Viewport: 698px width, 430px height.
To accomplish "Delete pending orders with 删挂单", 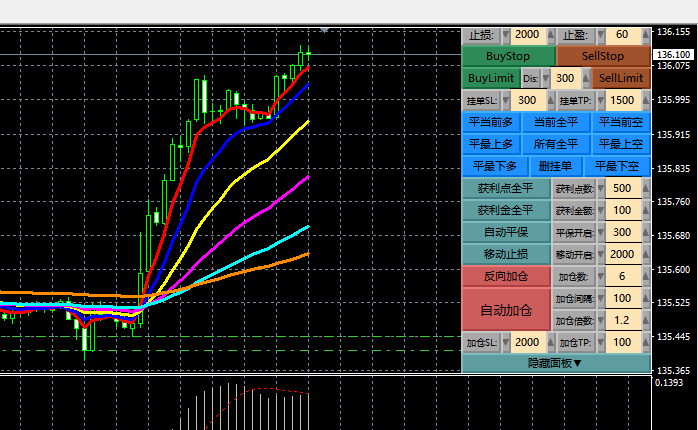I will tap(555, 166).
